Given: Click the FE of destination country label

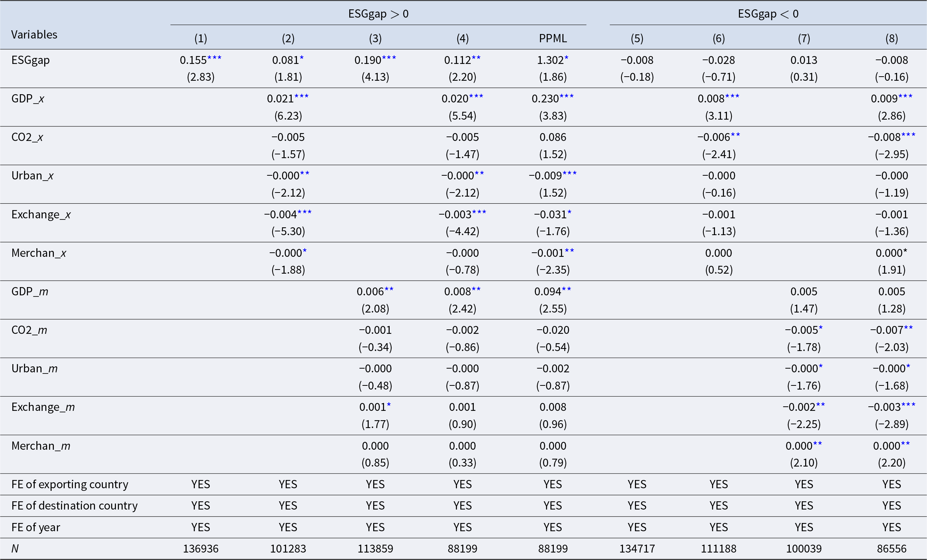Looking at the screenshot, I should coord(74,505).
